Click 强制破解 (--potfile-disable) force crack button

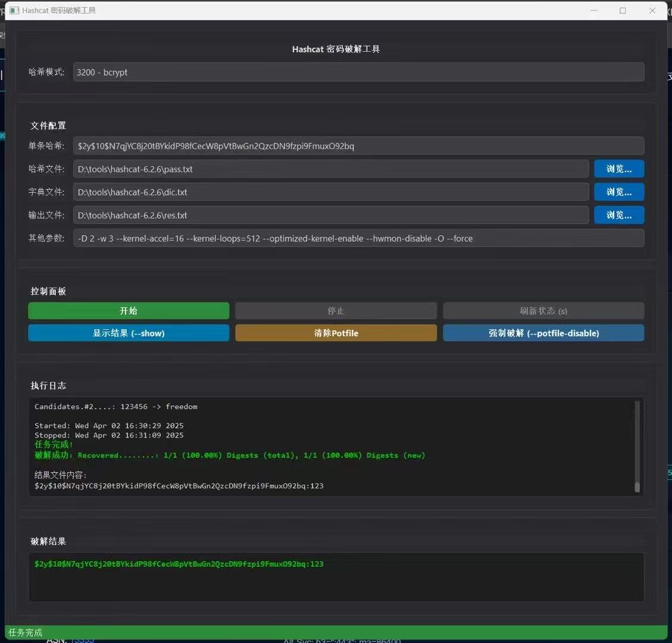coord(543,333)
